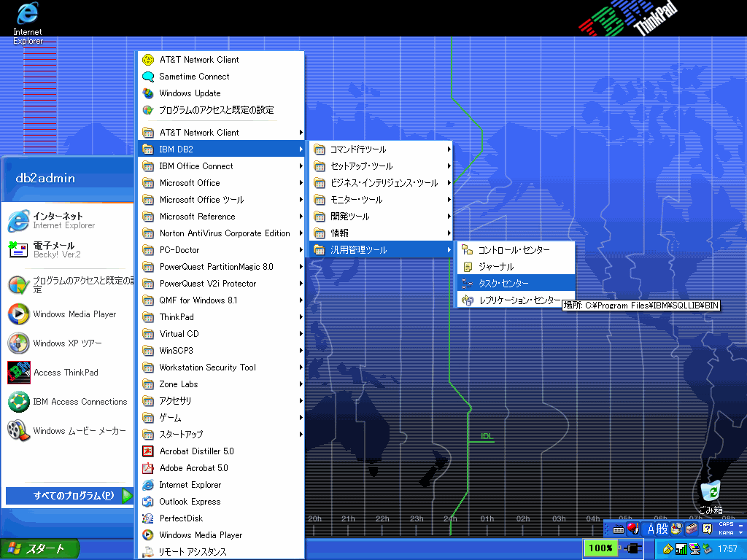The width and height of the screenshot is (747, 560).
Task: Click the Journal notepad icon
Action: point(468,267)
